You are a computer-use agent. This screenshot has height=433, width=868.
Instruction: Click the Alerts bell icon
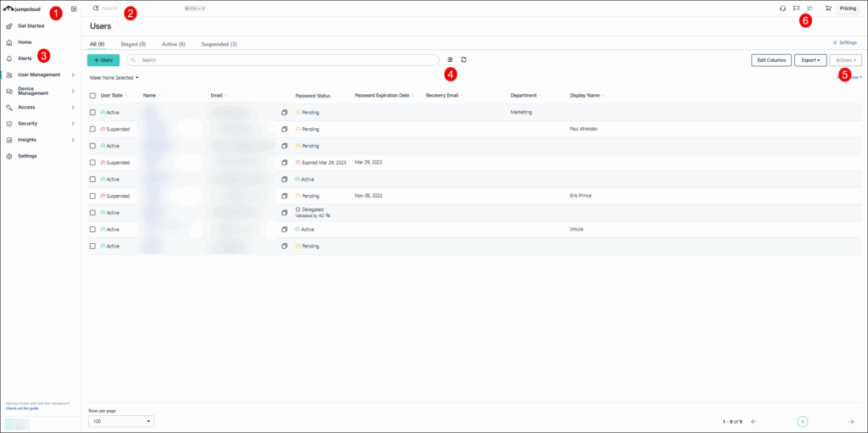[9, 58]
